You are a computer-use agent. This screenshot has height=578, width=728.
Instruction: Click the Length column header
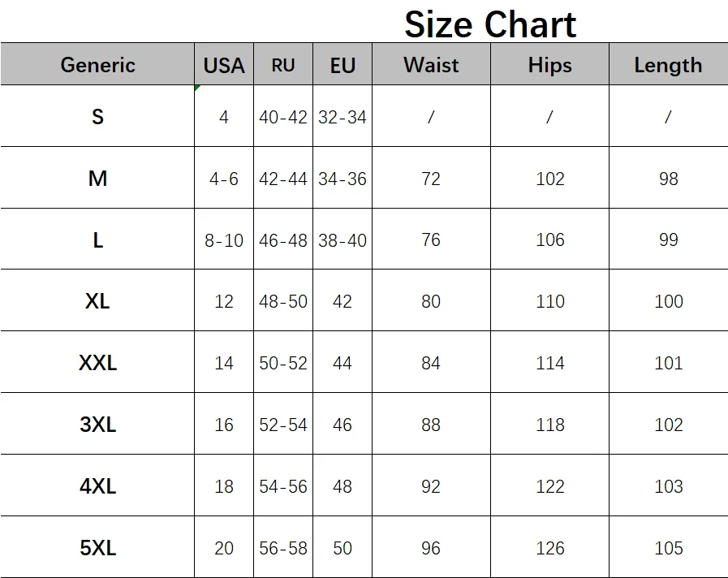tap(669, 64)
